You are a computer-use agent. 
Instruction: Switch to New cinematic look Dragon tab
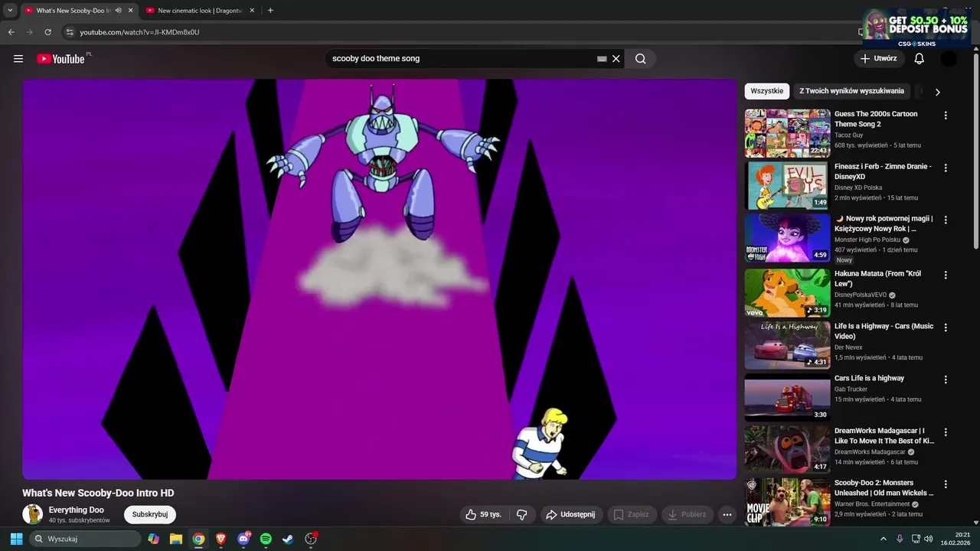[x=199, y=11]
